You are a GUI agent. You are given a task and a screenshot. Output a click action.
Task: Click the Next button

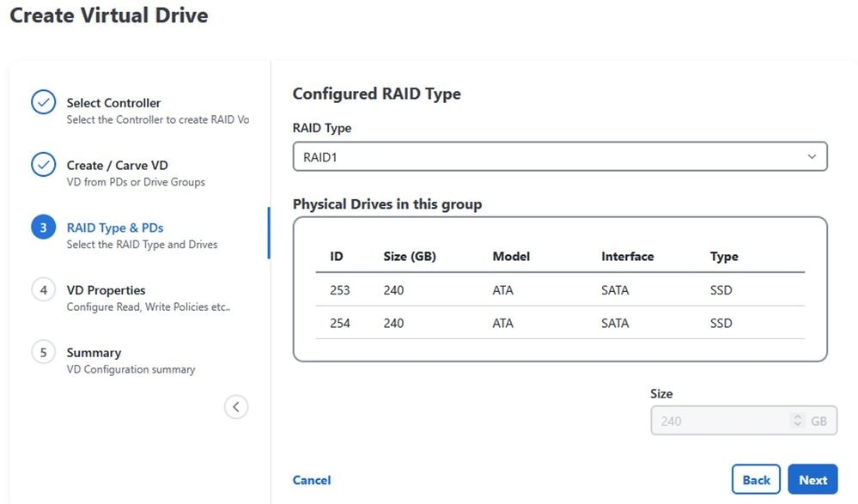(x=812, y=479)
